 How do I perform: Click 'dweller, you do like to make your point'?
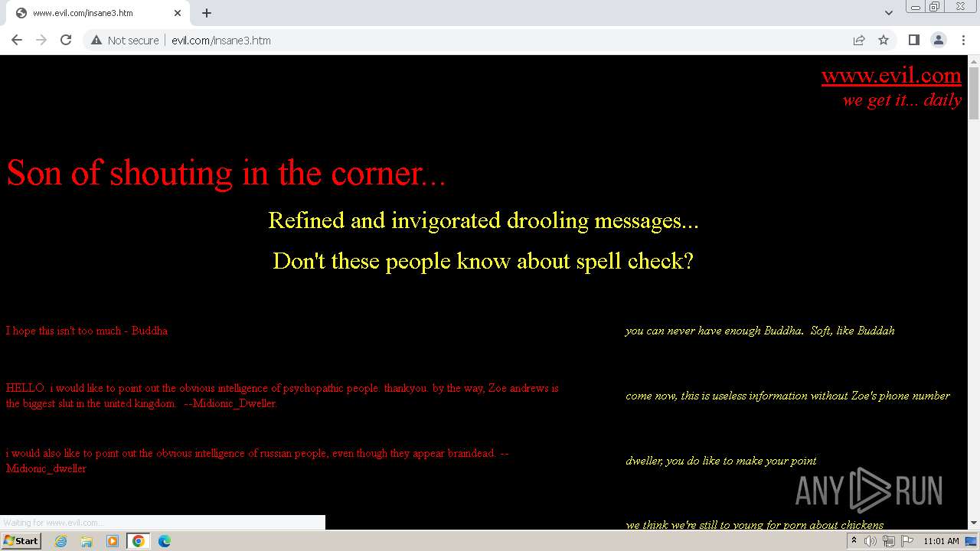(x=721, y=461)
